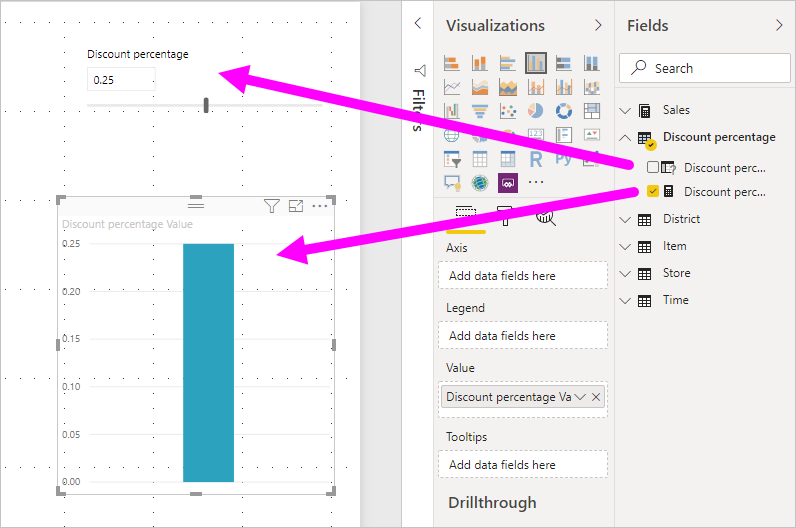The image size is (796, 528).
Task: Select the matrix visualization
Action: [x=508, y=159]
